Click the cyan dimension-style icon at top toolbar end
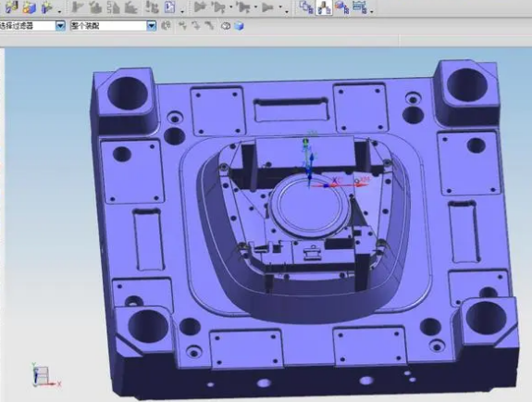 (x=359, y=6)
